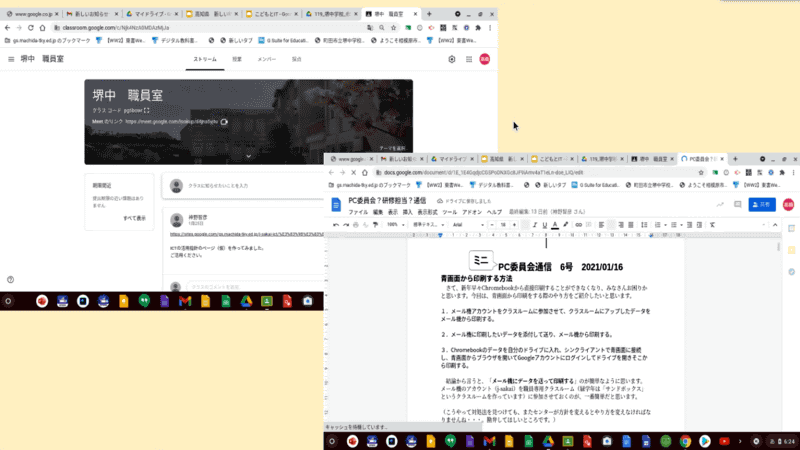Click すべて表示 link in upcoming panel

[135, 218]
